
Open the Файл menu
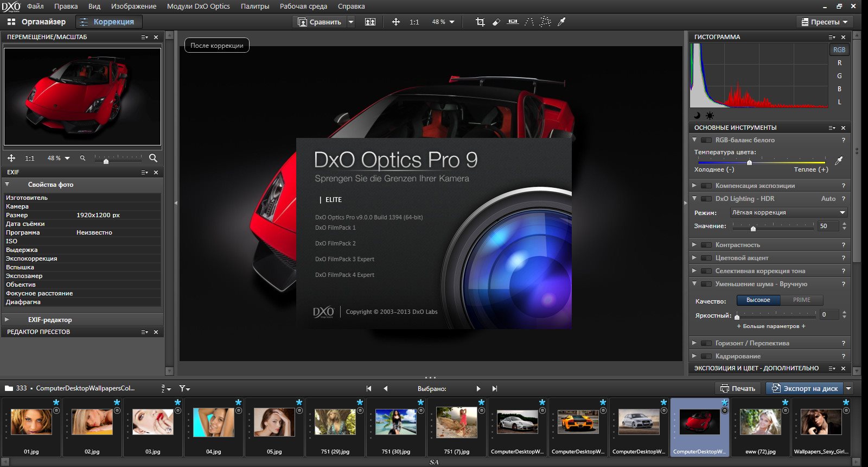[35, 7]
